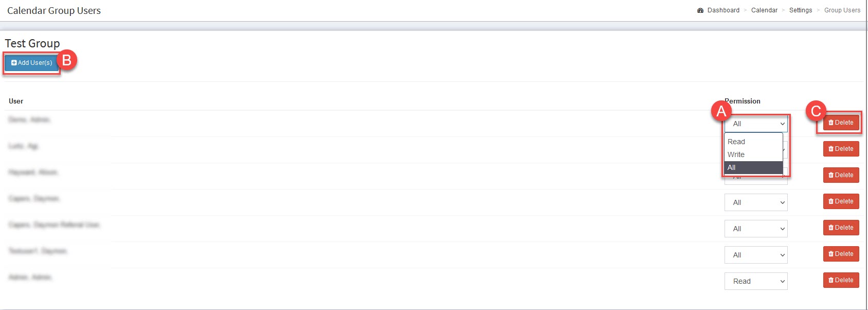Viewport: 868px width, 310px height.
Task: Open the last row's Read permission dropdown
Action: (756, 281)
